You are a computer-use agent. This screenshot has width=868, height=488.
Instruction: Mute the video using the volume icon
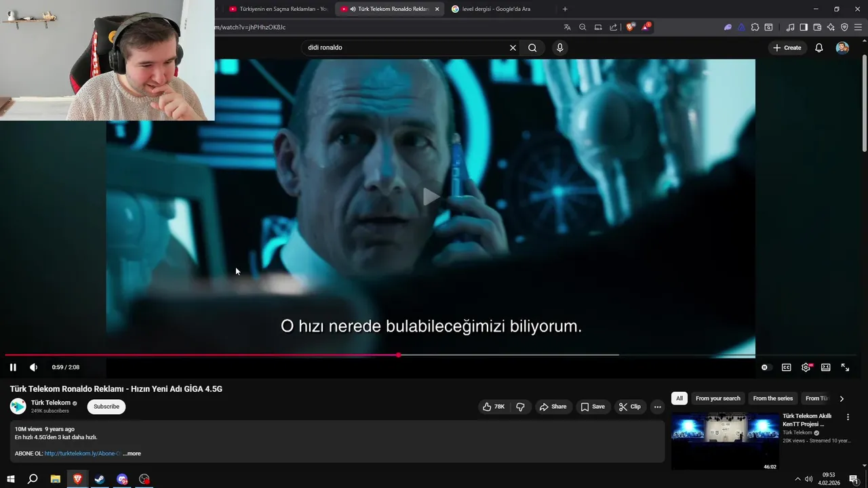click(x=33, y=367)
